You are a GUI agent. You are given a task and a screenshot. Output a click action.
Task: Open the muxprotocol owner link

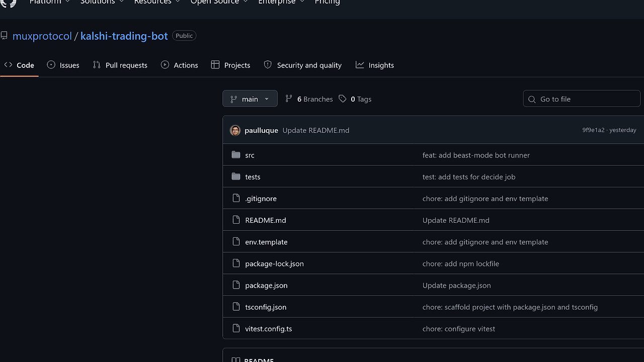[42, 36]
